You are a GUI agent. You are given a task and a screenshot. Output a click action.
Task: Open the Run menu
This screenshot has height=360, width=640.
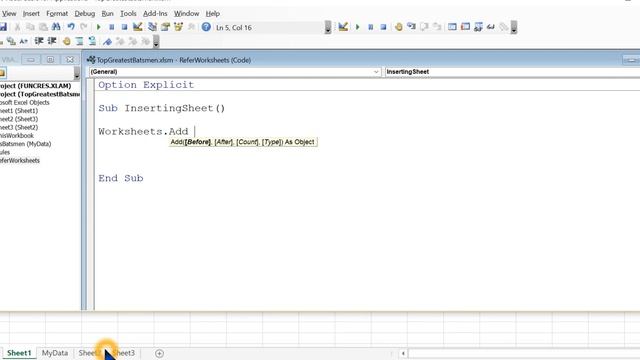107,13
